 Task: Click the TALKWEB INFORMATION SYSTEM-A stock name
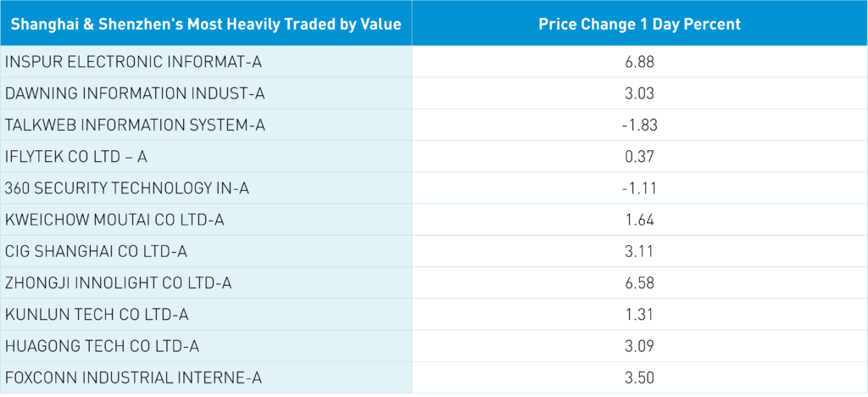point(136,125)
